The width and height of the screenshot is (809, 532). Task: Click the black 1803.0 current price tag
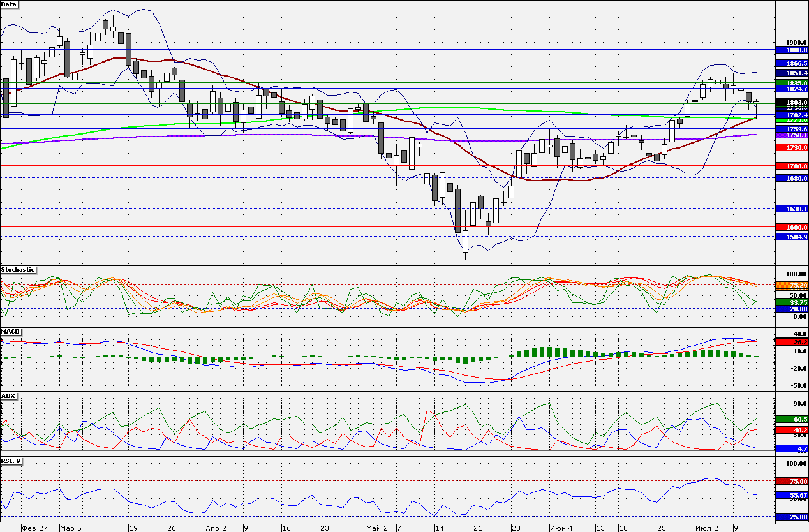click(792, 102)
